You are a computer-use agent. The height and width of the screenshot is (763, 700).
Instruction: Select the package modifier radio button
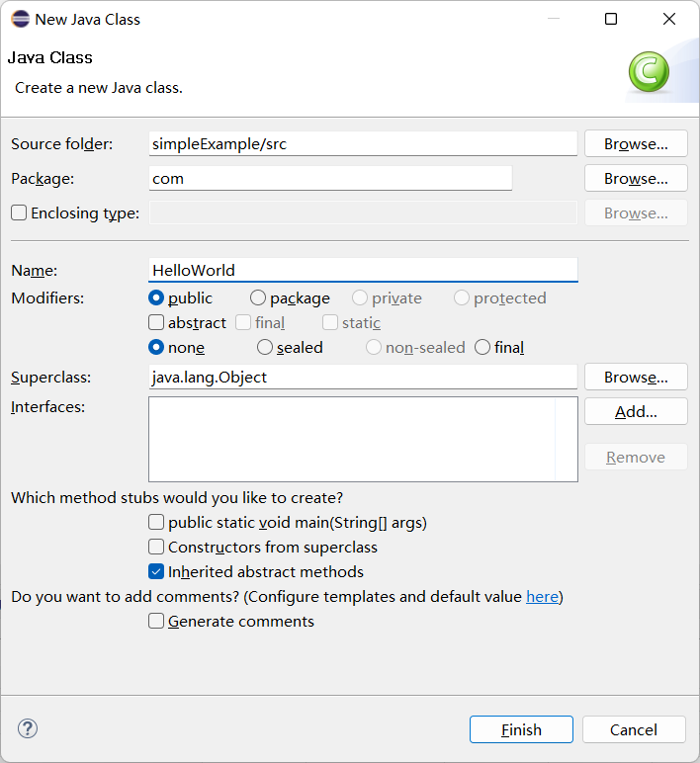click(x=258, y=297)
